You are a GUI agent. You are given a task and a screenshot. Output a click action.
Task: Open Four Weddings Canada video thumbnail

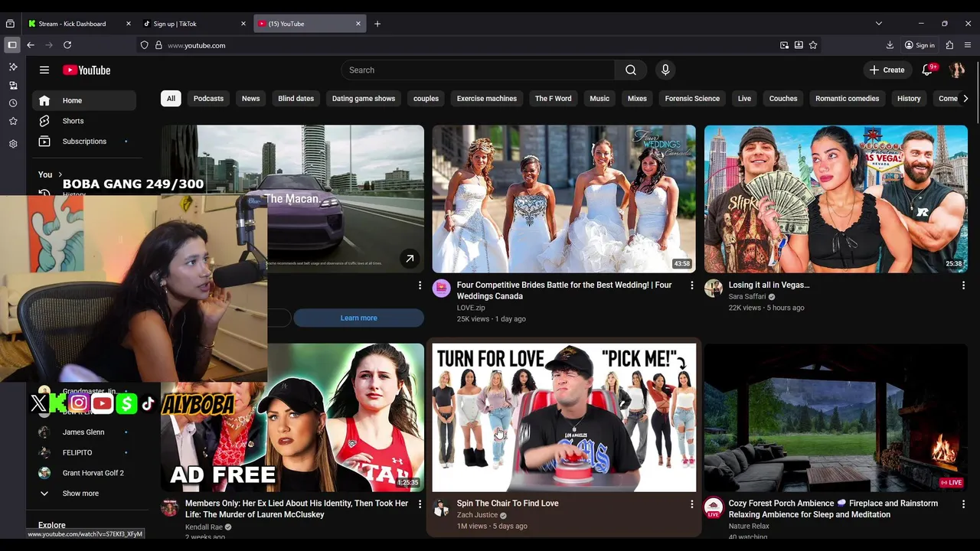(564, 199)
